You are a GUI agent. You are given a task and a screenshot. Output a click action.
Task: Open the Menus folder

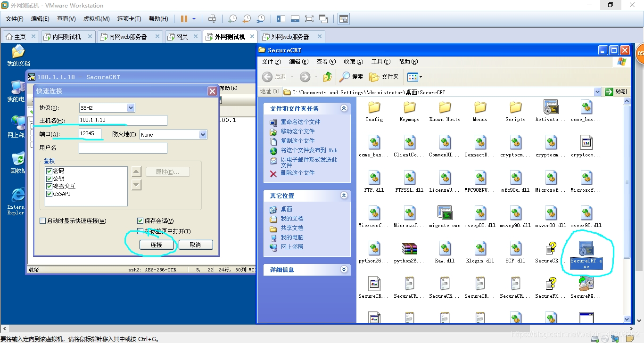point(480,111)
